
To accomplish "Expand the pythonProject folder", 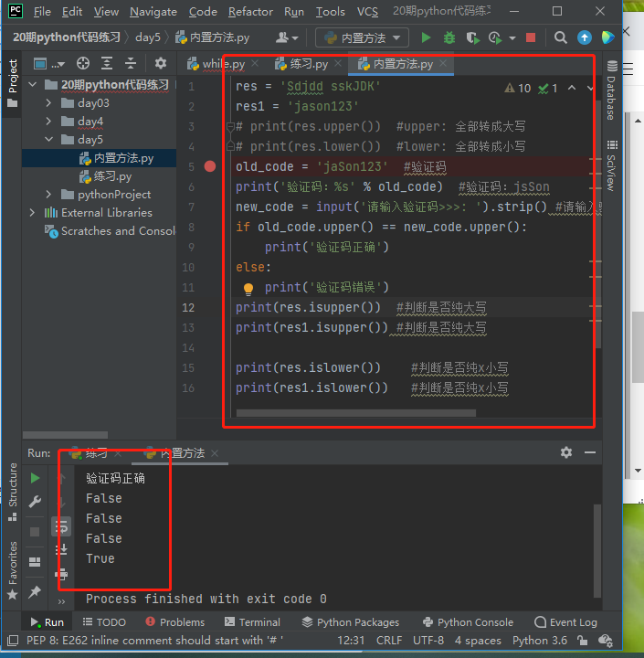I will [x=48, y=195].
